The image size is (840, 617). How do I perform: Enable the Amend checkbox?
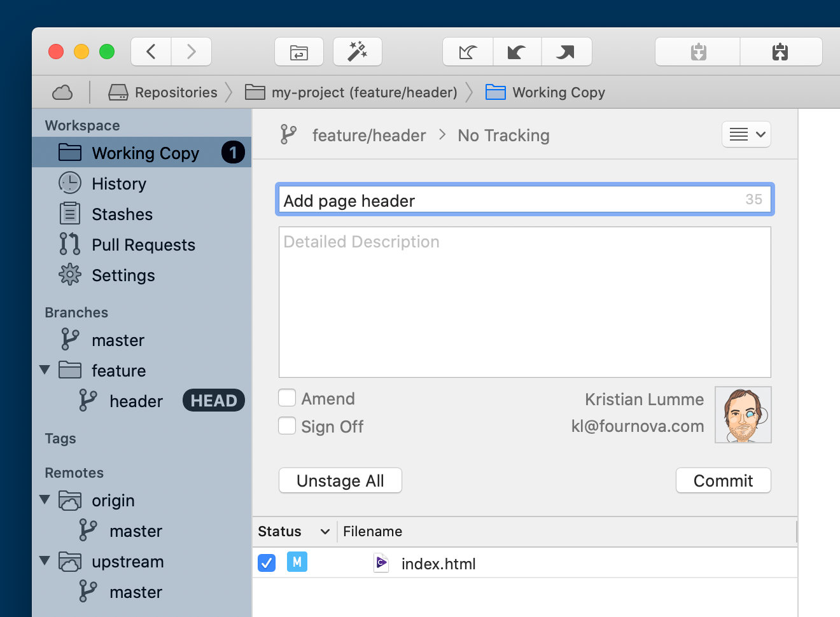(x=287, y=398)
